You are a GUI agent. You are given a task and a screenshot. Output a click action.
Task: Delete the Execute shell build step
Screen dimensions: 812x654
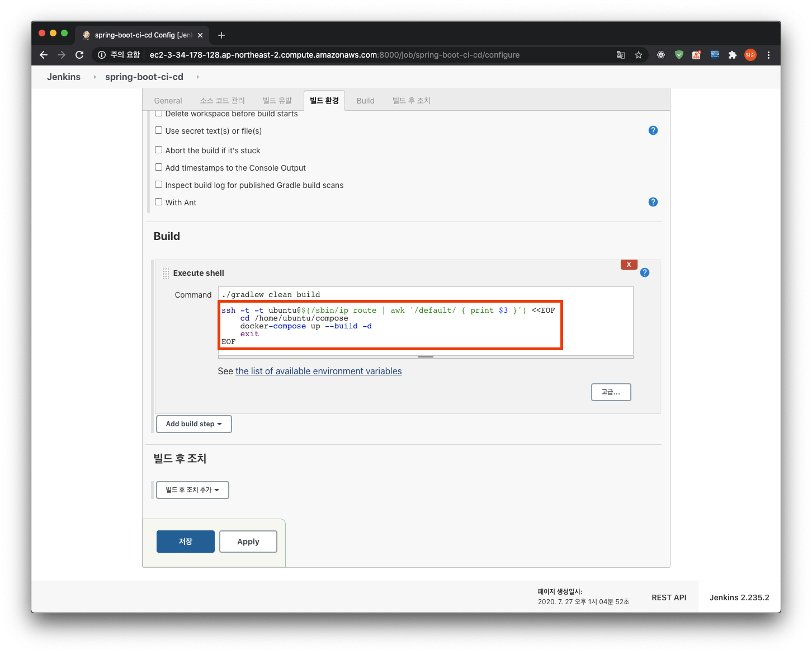629,265
